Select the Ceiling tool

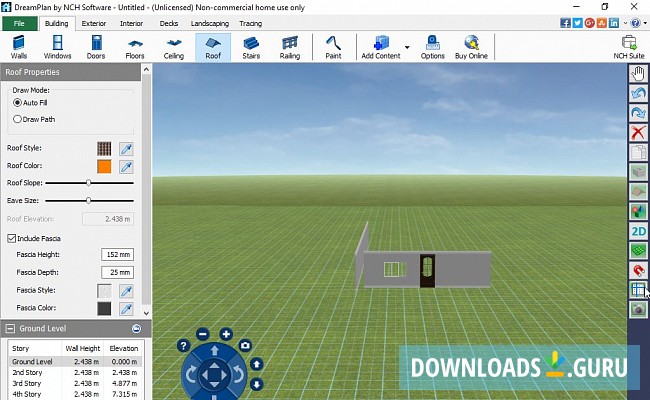click(x=173, y=47)
